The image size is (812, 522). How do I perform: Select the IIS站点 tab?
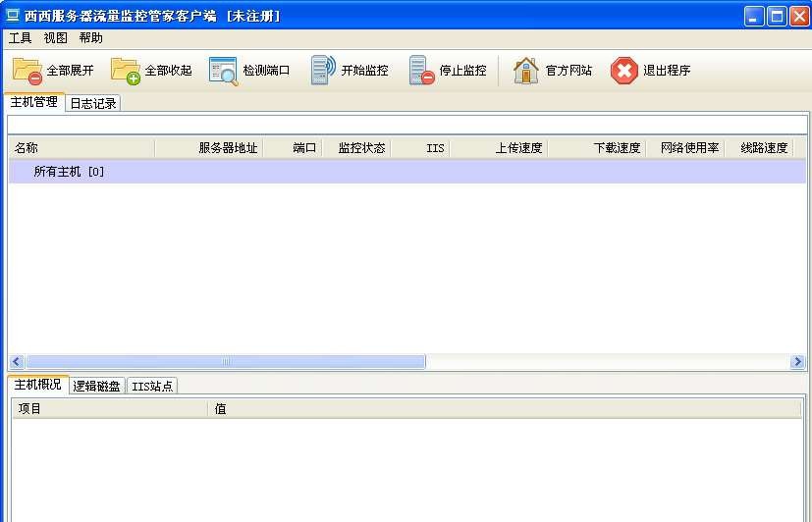152,386
